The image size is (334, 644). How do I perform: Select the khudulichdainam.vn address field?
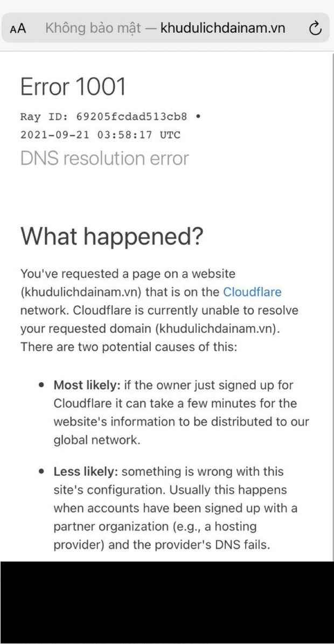point(222,28)
